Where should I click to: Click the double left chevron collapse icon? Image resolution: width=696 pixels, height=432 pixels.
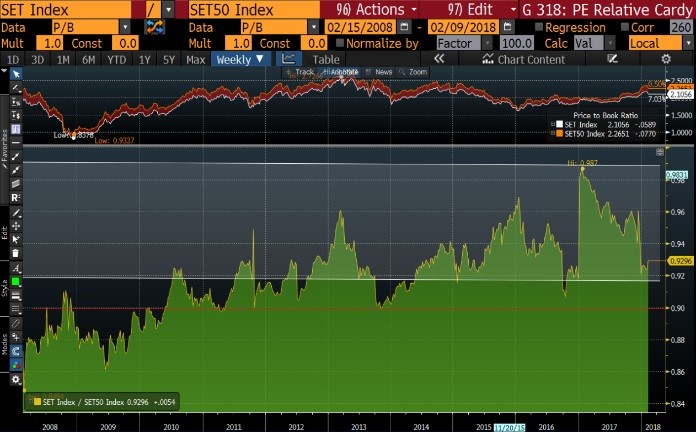tap(439, 59)
